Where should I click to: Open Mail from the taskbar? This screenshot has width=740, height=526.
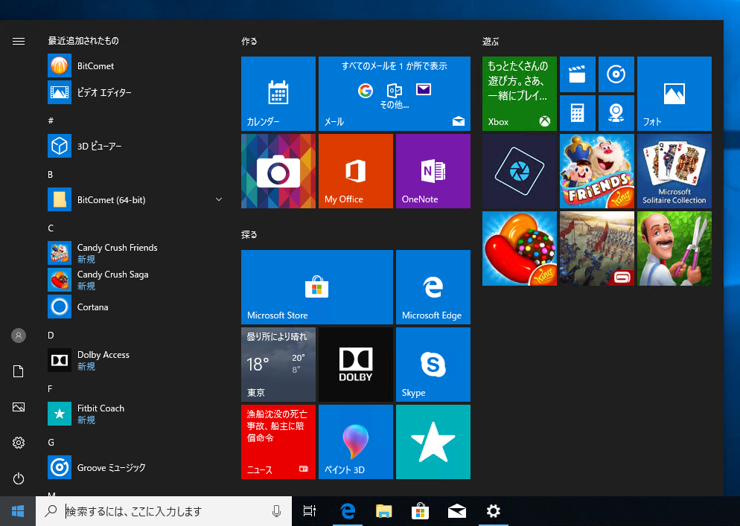[x=457, y=511]
